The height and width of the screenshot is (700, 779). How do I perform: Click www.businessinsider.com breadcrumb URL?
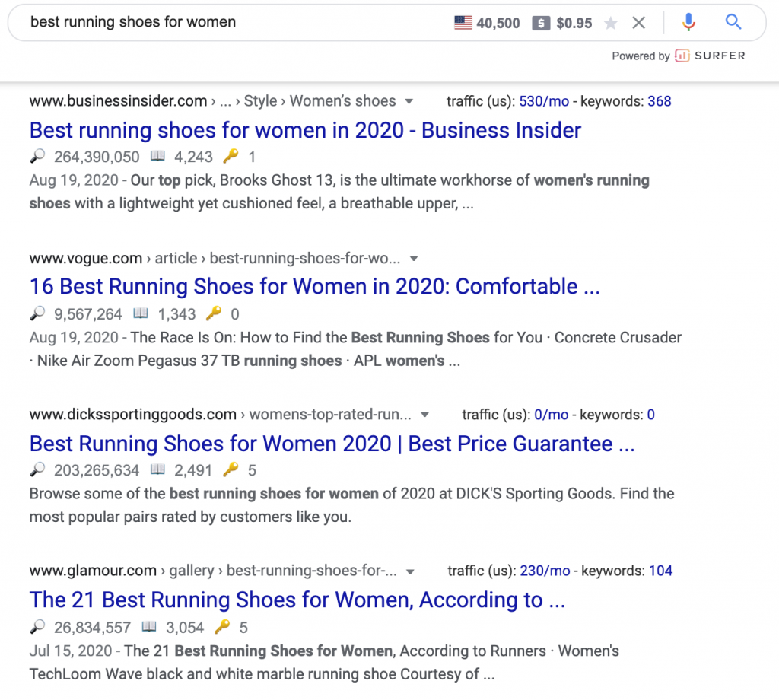tap(118, 101)
